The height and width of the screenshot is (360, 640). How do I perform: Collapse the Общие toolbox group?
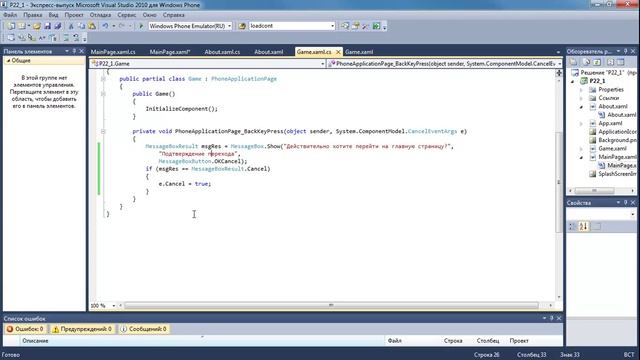(8, 60)
